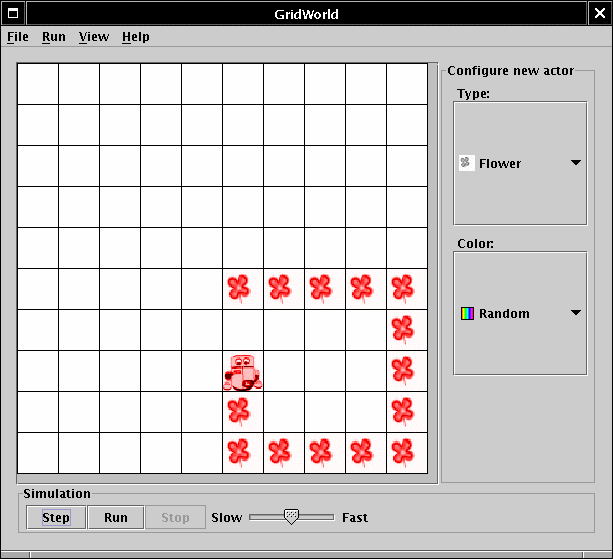Click the Fast end of speed slider
Screen dimensions: 613x559
pos(355,518)
